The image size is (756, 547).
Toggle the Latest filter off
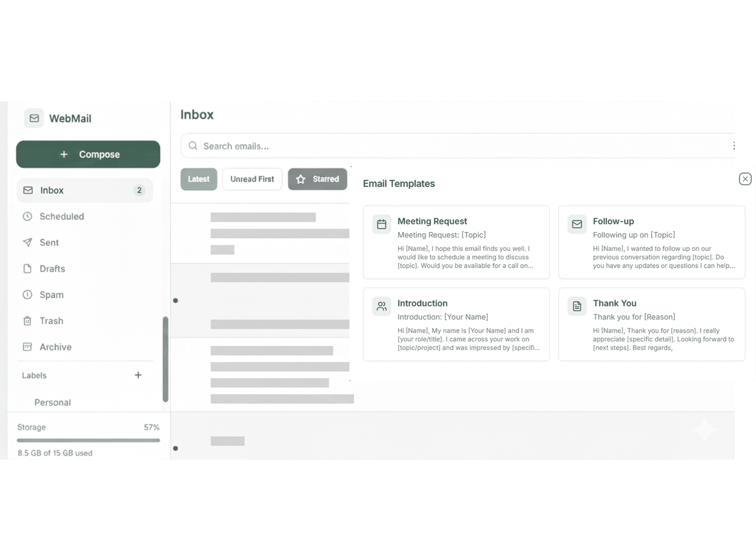pos(199,179)
